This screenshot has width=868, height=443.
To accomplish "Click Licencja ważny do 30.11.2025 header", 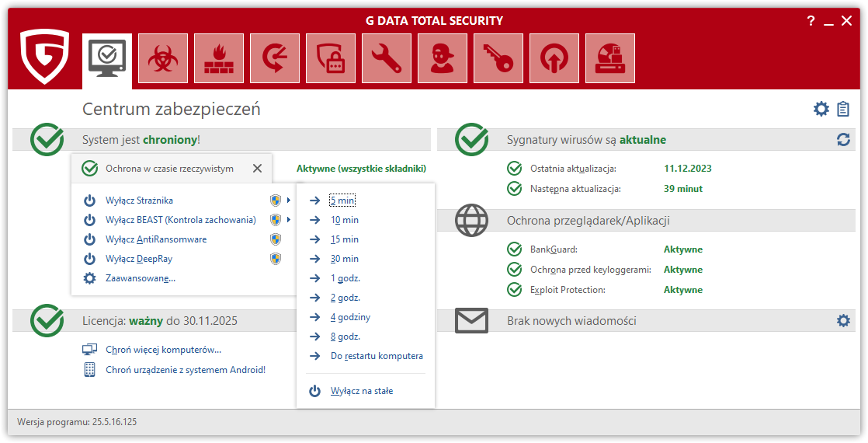I will coord(160,321).
